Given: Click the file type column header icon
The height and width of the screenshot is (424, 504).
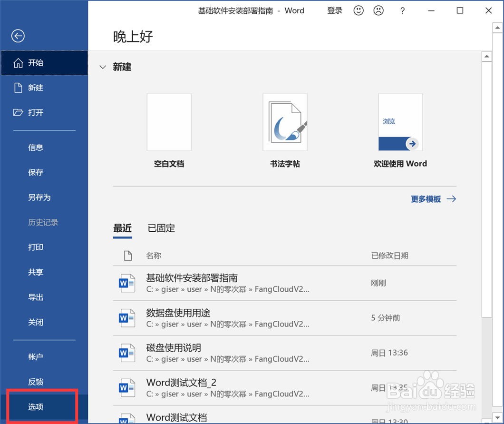Looking at the screenshot, I should 128,256.
